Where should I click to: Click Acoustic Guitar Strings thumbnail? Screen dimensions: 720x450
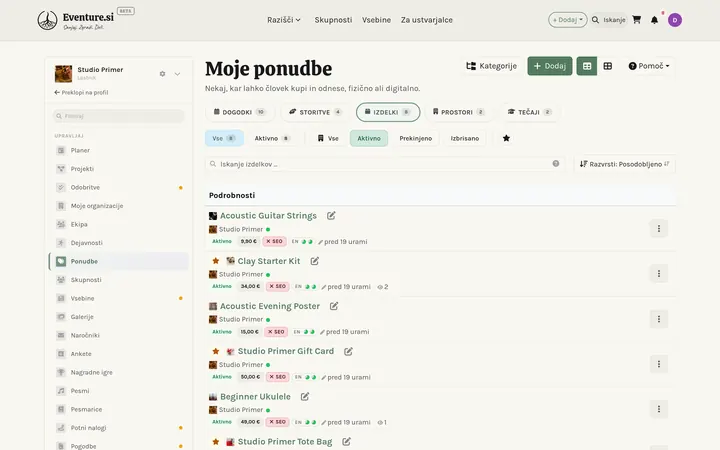213,216
